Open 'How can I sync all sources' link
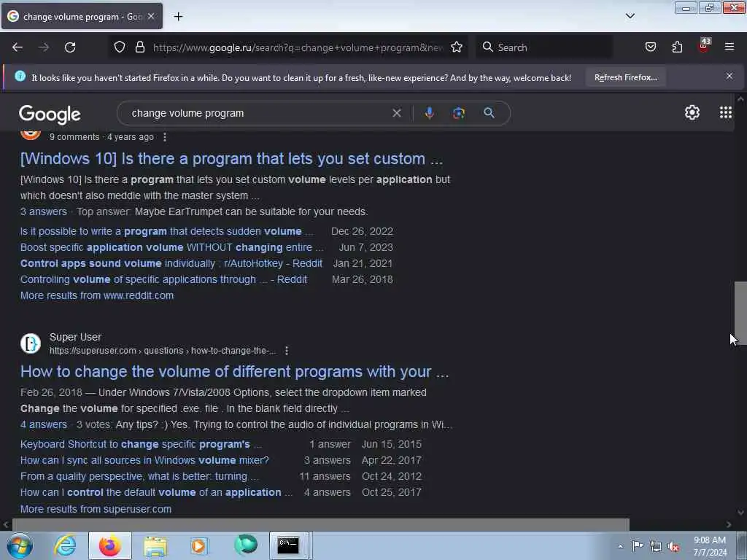747x560 pixels. coord(144,461)
